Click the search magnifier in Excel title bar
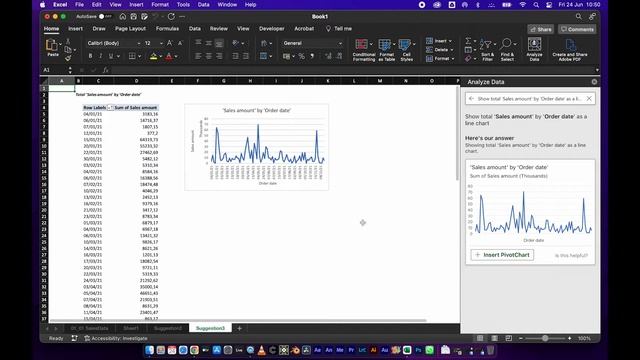This screenshot has height=360, width=640. click(x=579, y=17)
